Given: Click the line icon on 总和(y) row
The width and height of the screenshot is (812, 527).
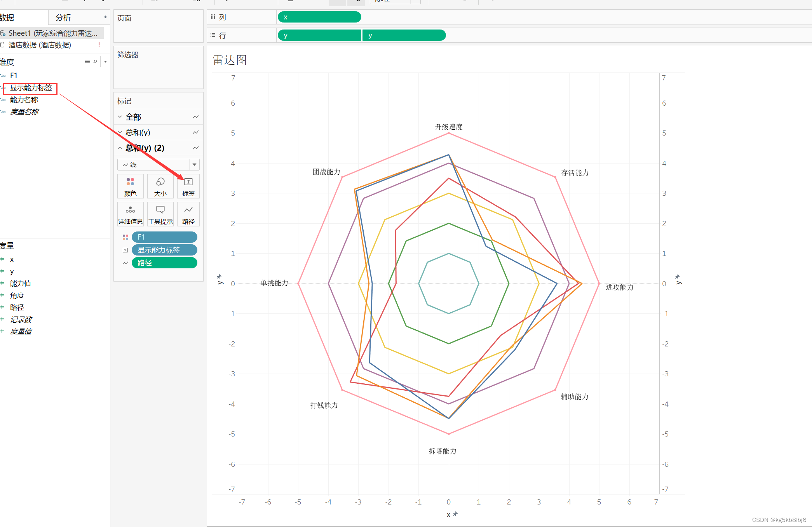Looking at the screenshot, I should point(196,132).
